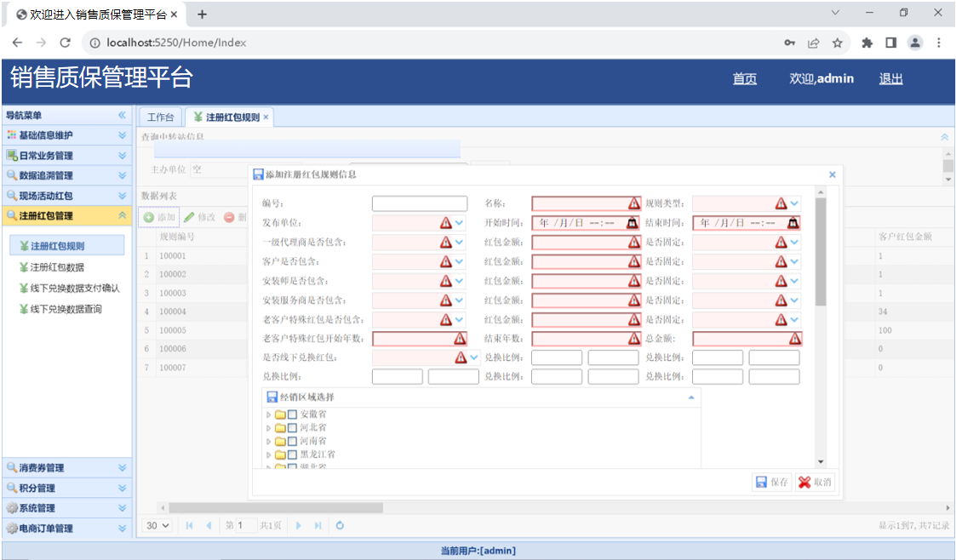Expand the 系统管理 menu section

(67, 508)
